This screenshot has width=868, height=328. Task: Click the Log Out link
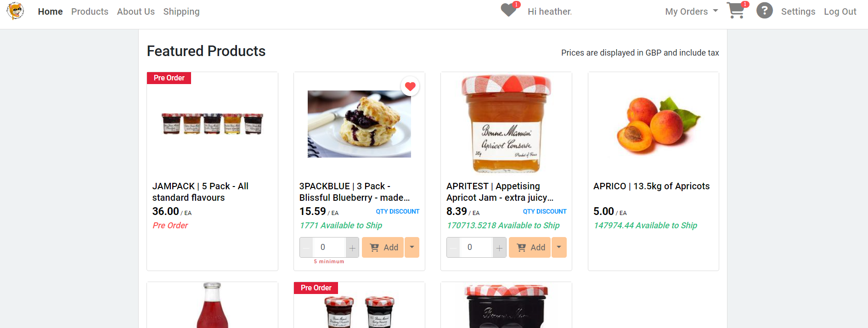tap(840, 11)
